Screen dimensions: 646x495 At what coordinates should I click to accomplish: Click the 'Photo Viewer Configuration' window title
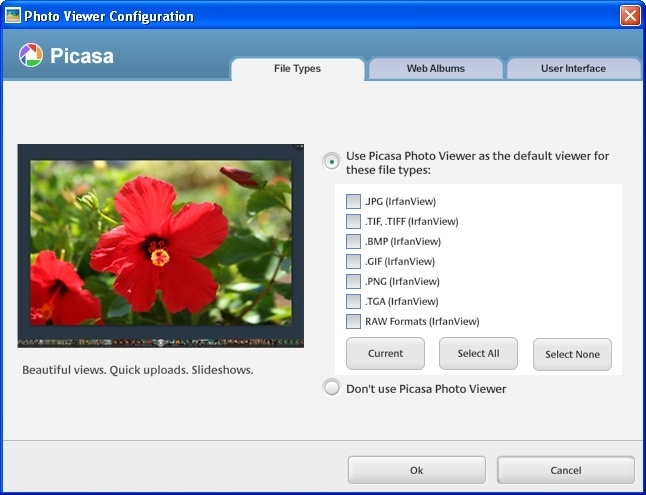point(109,16)
